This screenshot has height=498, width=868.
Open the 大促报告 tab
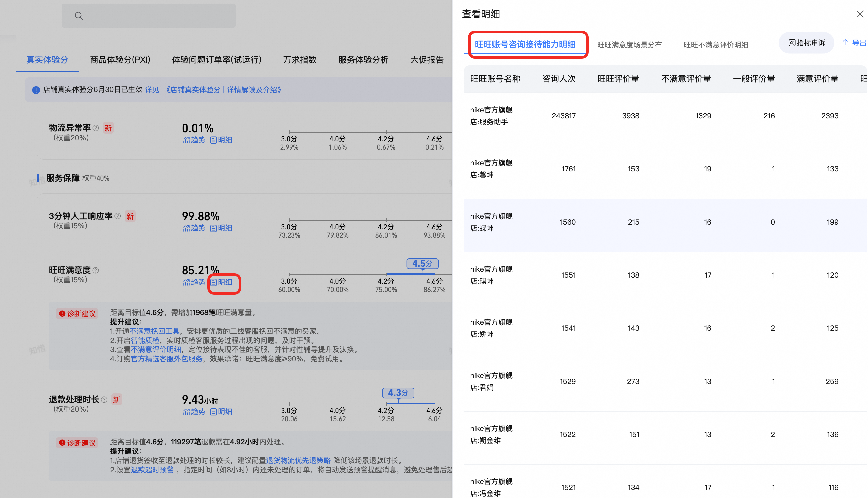[x=427, y=60]
